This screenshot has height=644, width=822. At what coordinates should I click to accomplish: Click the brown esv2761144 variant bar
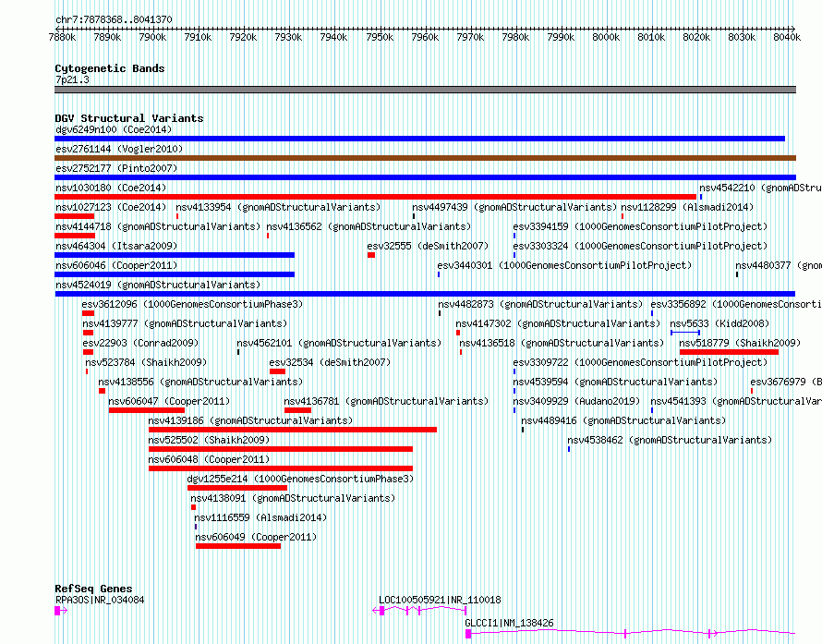(425, 158)
